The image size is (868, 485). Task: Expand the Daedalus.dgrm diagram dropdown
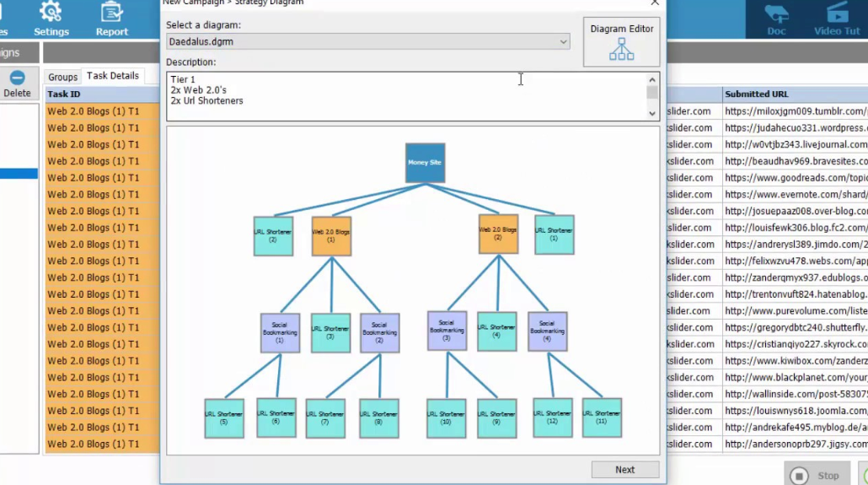click(x=563, y=41)
